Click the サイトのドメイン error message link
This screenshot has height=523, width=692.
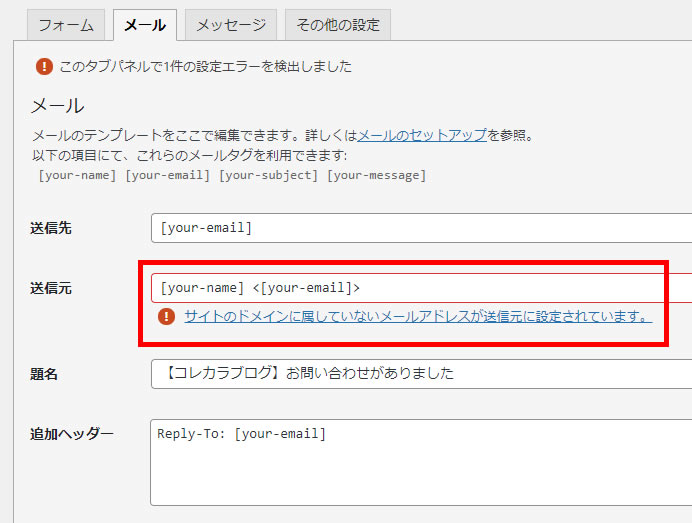(418, 317)
